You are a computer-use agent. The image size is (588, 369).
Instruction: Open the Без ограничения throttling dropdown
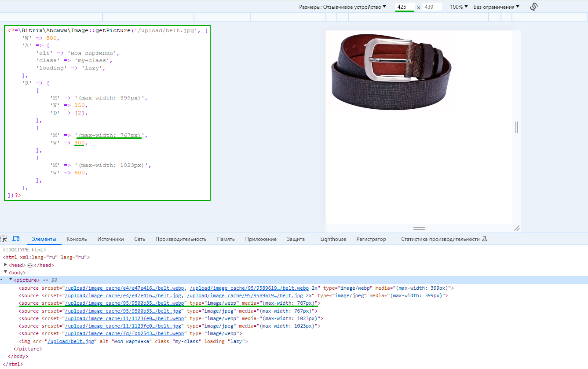click(496, 7)
